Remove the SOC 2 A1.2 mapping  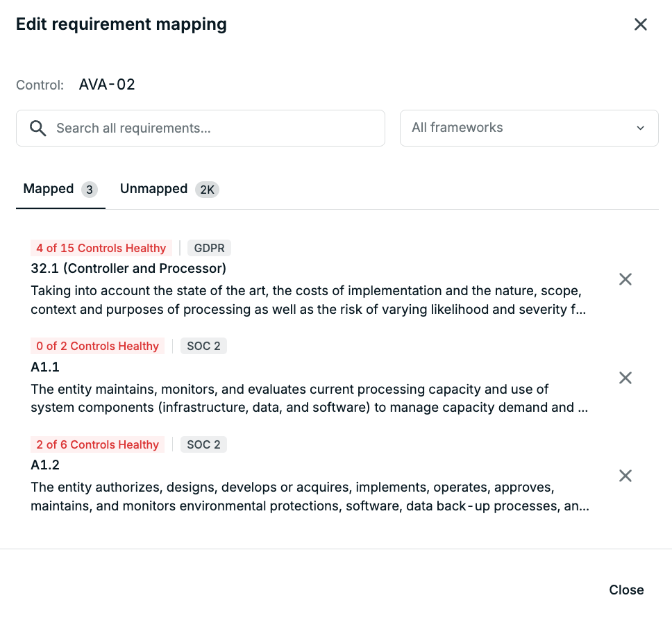[x=625, y=476]
